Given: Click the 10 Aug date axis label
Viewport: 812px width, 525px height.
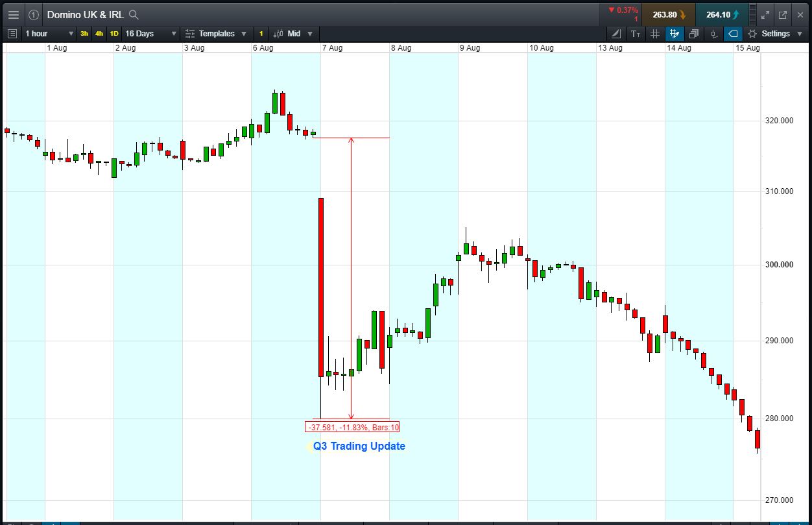Looking at the screenshot, I should [542, 48].
